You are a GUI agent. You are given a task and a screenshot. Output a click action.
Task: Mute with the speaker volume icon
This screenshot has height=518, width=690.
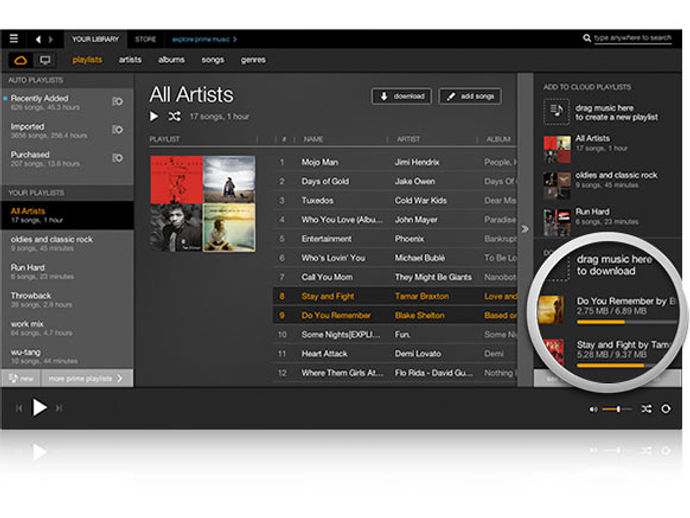click(593, 409)
